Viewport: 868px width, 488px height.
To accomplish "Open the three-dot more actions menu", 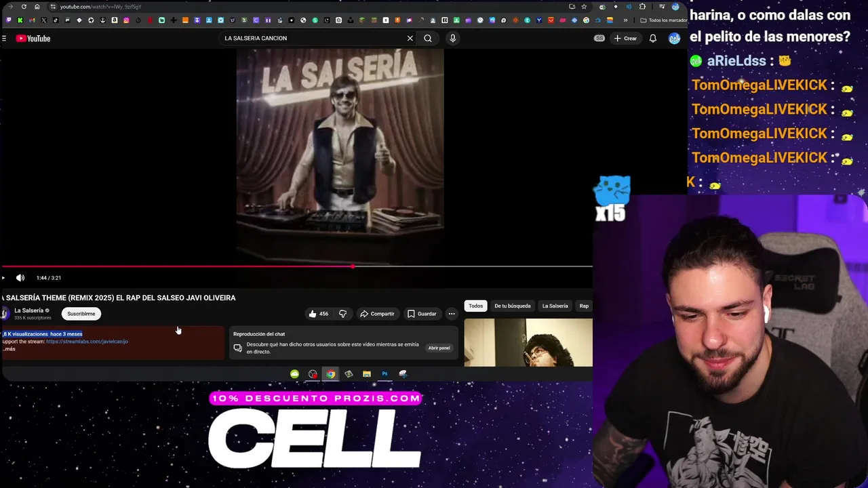I will click(452, 314).
